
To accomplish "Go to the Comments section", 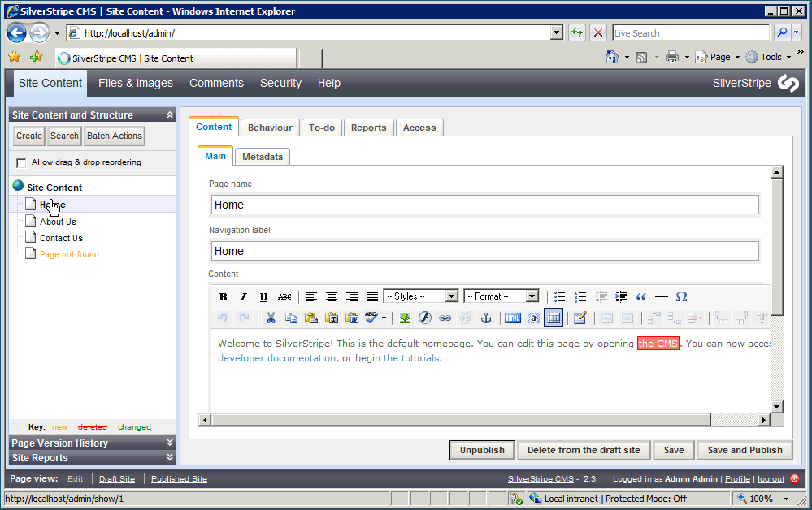I will [216, 84].
